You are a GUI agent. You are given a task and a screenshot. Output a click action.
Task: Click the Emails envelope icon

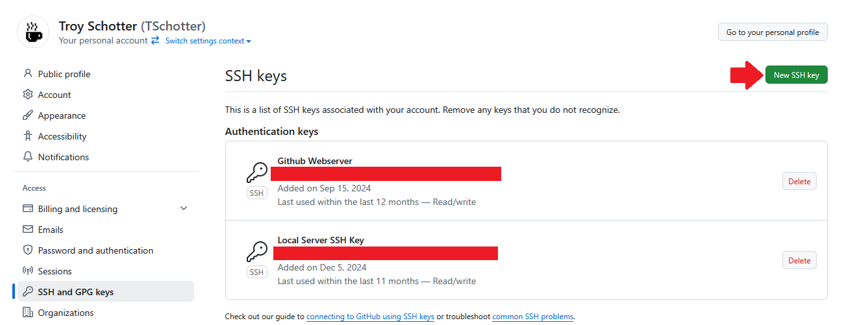coord(28,230)
